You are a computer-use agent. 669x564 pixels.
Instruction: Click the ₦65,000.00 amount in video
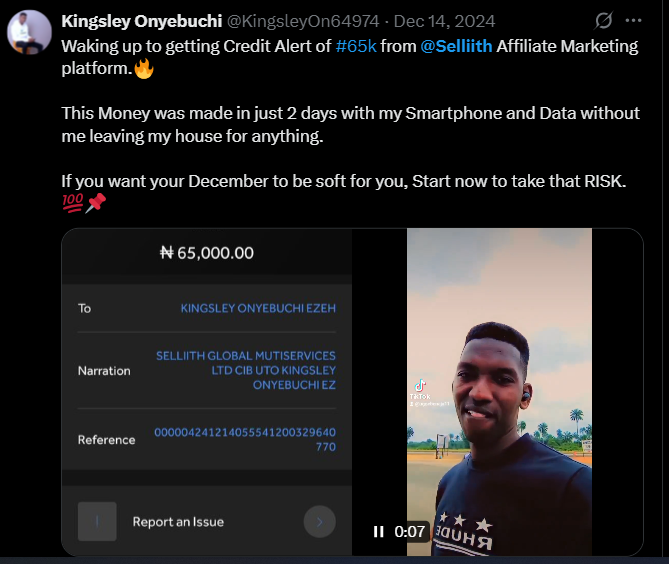207,253
